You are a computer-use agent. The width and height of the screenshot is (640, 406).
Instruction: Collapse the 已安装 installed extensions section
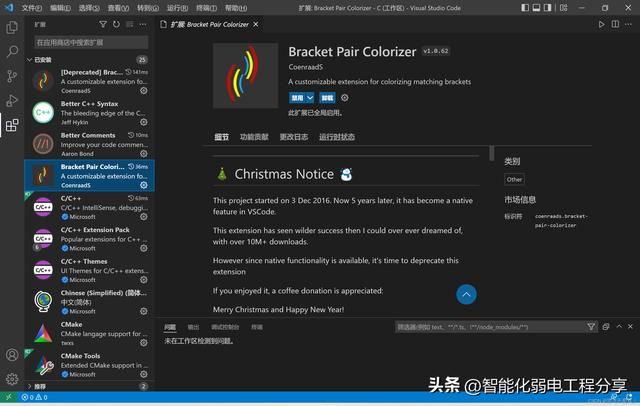click(x=30, y=59)
